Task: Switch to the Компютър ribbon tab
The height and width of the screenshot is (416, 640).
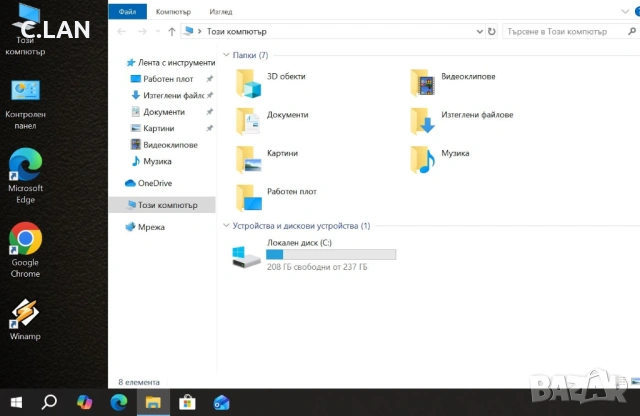Action: 173,12
